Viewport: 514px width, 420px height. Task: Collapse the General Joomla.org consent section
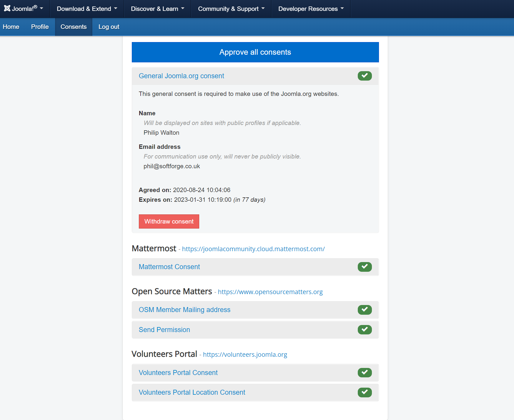181,76
